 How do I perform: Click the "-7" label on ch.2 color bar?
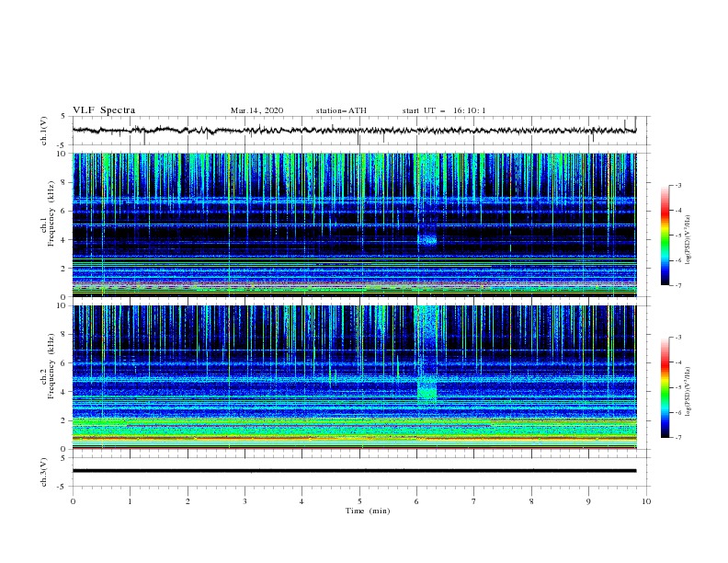tap(677, 438)
